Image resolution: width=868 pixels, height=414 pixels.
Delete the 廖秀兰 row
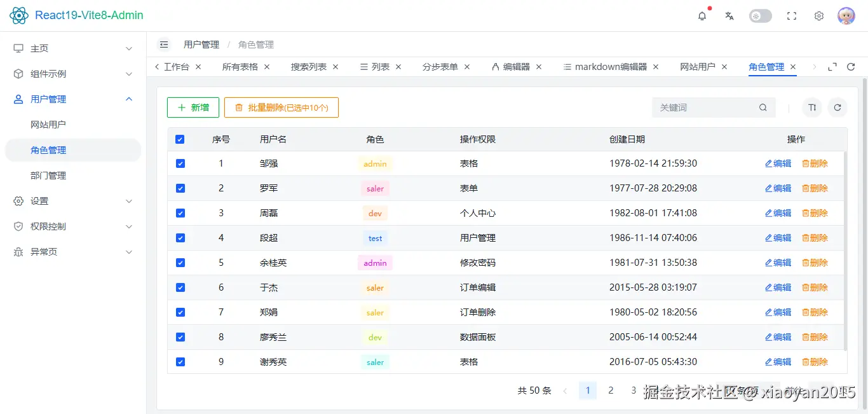(815, 337)
